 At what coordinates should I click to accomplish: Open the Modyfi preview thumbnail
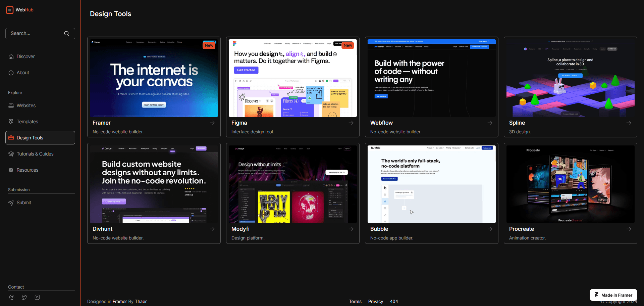(293, 184)
